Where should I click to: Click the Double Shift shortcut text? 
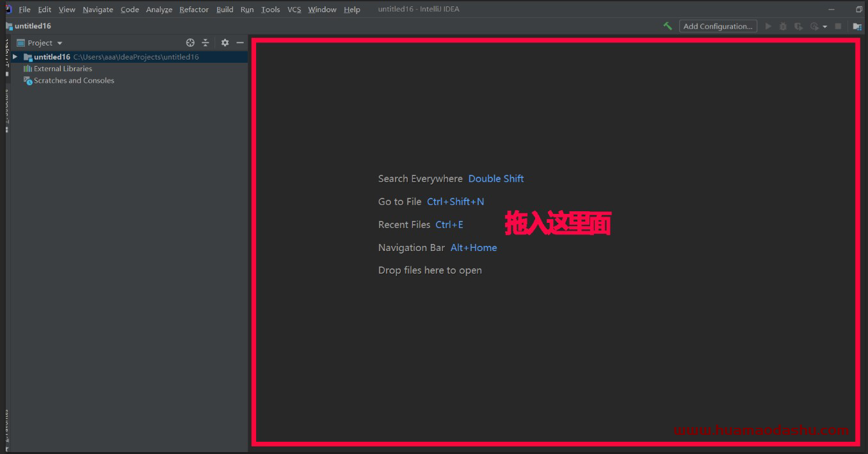496,179
